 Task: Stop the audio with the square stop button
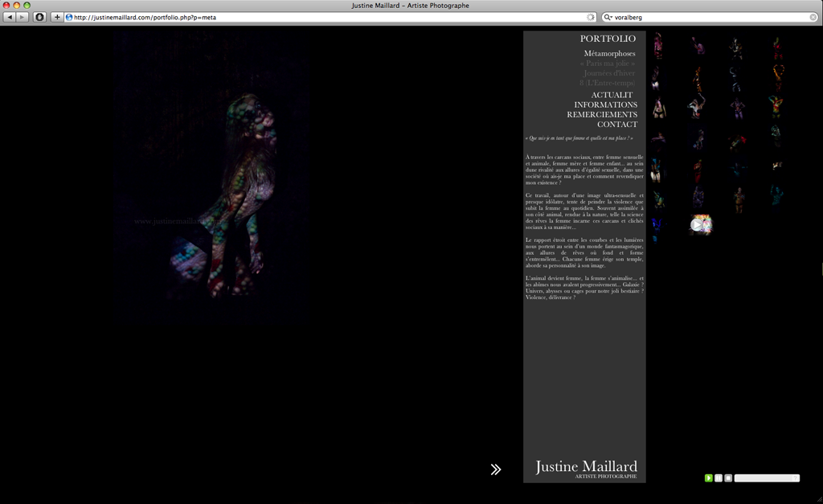tap(728, 478)
